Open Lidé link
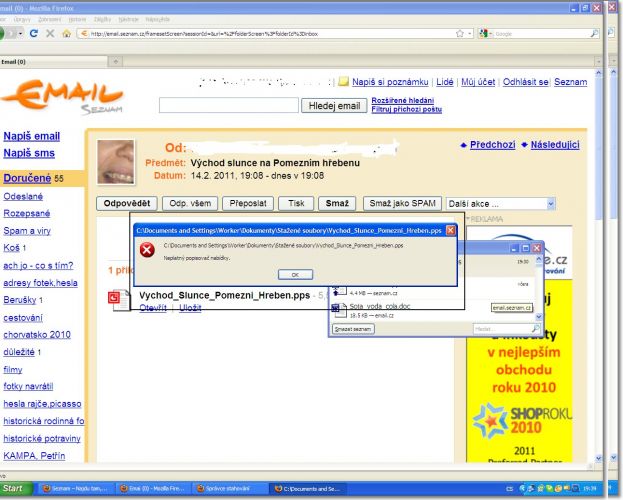623x500 pixels. click(445, 82)
